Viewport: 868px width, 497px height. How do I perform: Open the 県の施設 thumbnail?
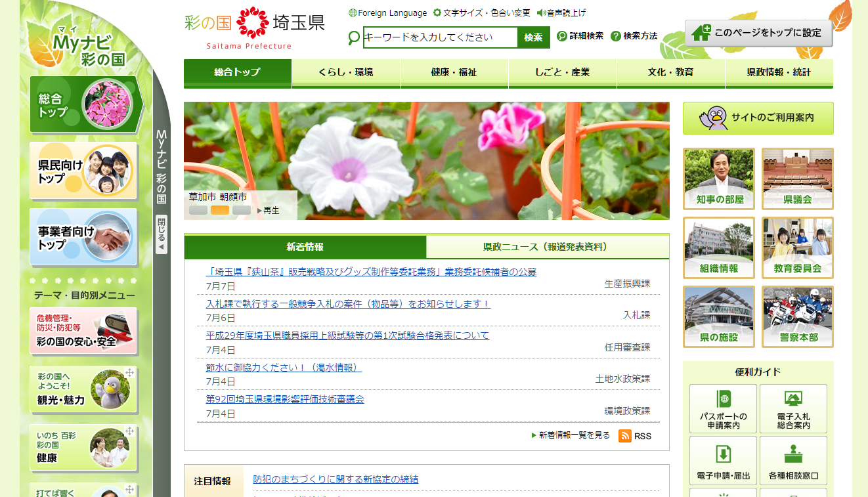[719, 316]
